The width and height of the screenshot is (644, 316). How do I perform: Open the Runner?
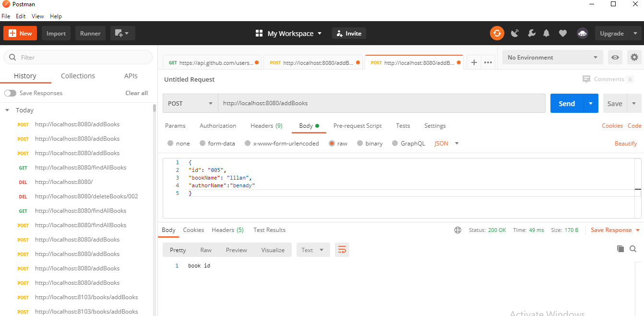pyautogui.click(x=90, y=33)
